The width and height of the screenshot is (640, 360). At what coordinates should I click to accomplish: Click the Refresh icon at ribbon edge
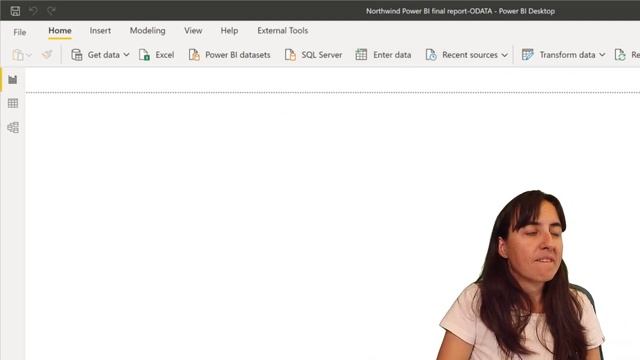point(620,55)
